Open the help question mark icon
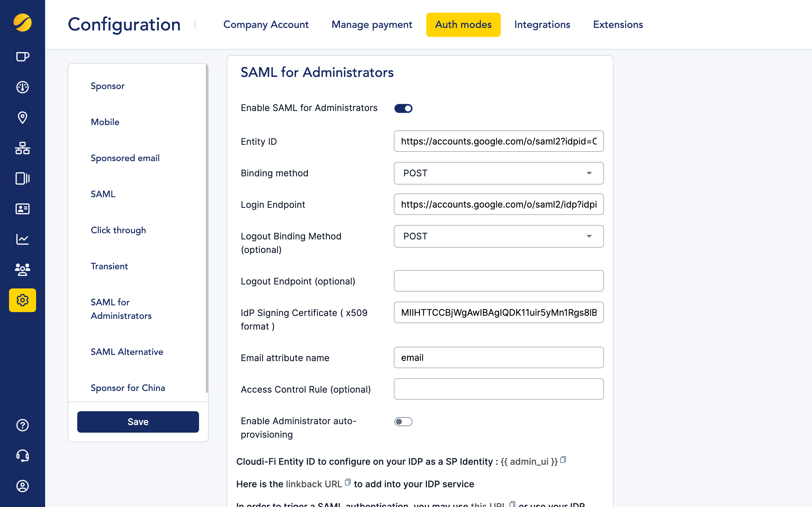Screen dimensions: 812x507 (x=22, y=425)
